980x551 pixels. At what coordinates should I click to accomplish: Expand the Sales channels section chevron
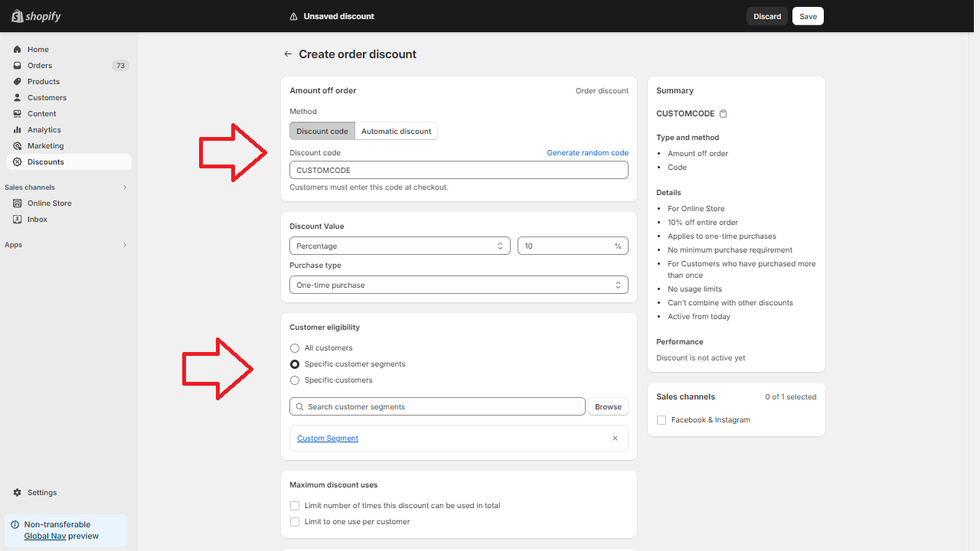click(125, 187)
